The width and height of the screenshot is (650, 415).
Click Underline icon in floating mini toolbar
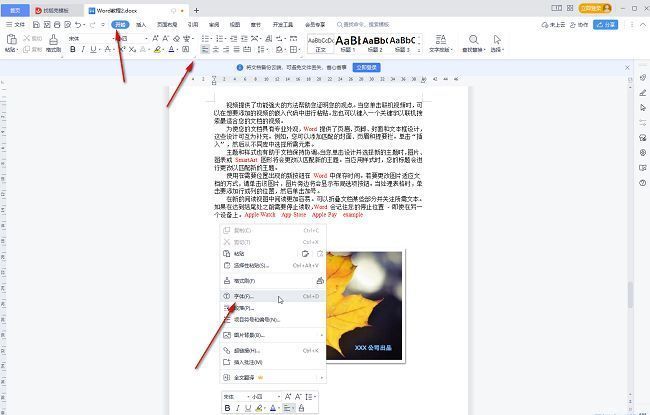[x=248, y=408]
